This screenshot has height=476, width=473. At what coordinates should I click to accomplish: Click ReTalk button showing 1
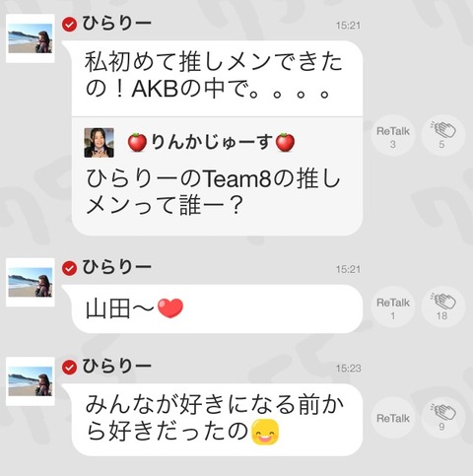[393, 306]
